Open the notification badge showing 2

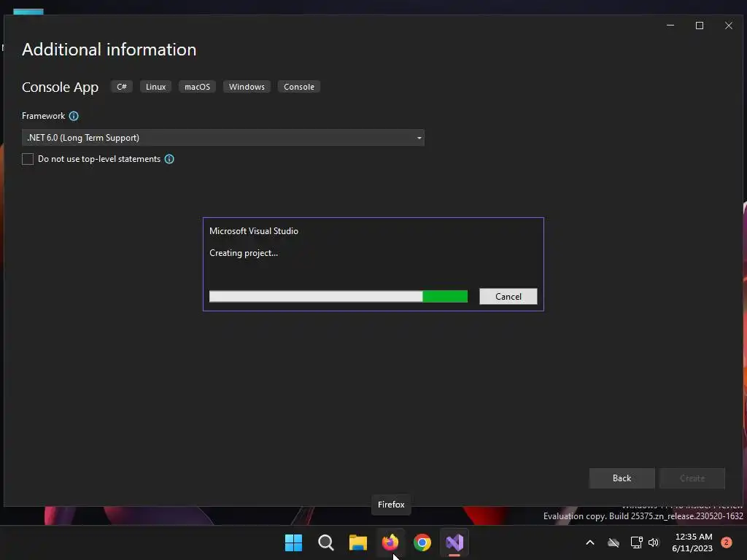coord(727,542)
